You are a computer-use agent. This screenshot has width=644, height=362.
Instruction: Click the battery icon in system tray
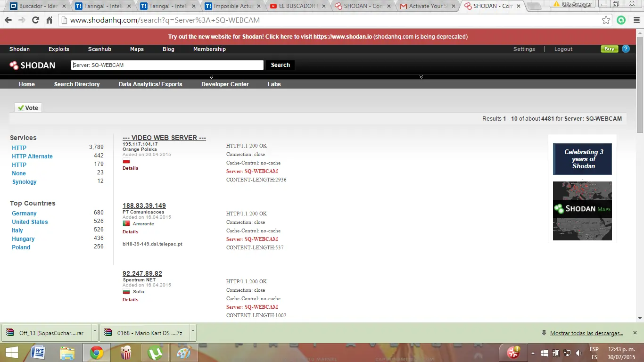click(556, 353)
